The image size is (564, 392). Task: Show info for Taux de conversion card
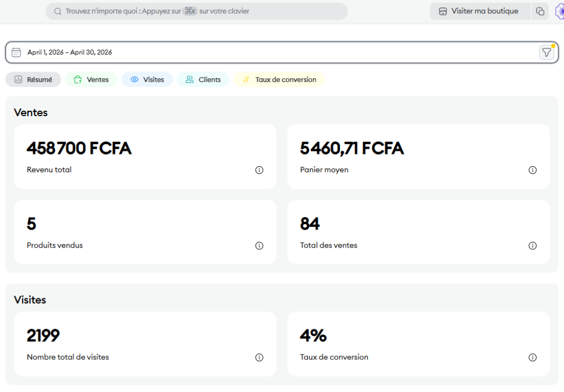pyautogui.click(x=533, y=357)
